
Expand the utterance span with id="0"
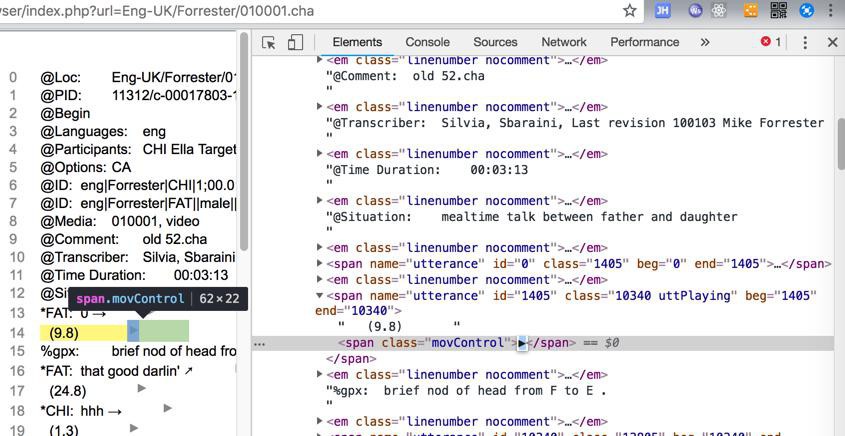[x=320, y=264]
